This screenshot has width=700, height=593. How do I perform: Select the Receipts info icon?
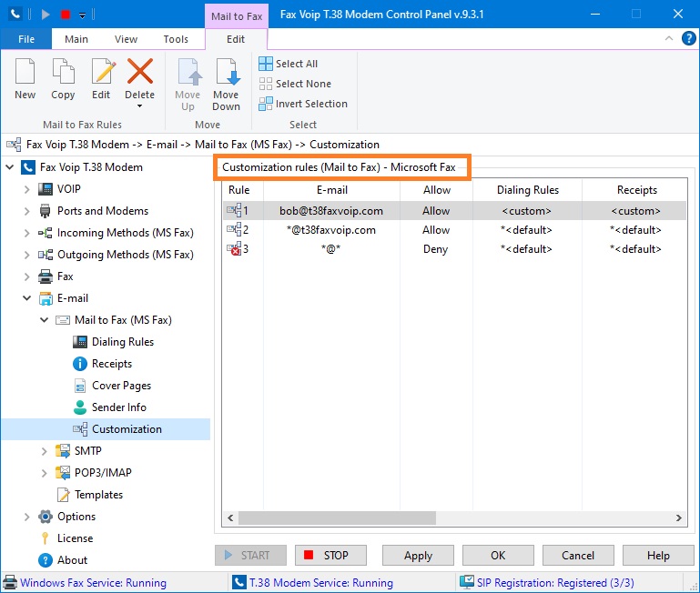80,364
